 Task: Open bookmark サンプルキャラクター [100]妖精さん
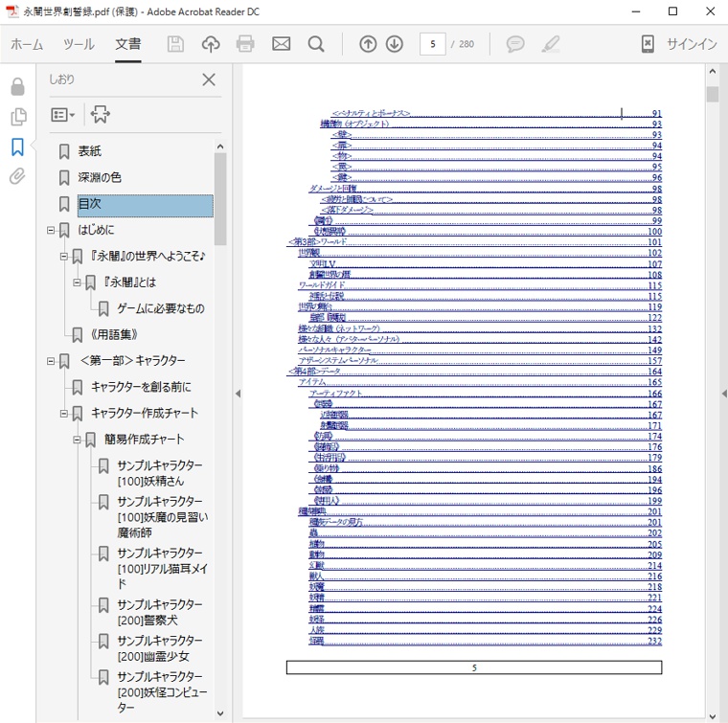(160, 473)
